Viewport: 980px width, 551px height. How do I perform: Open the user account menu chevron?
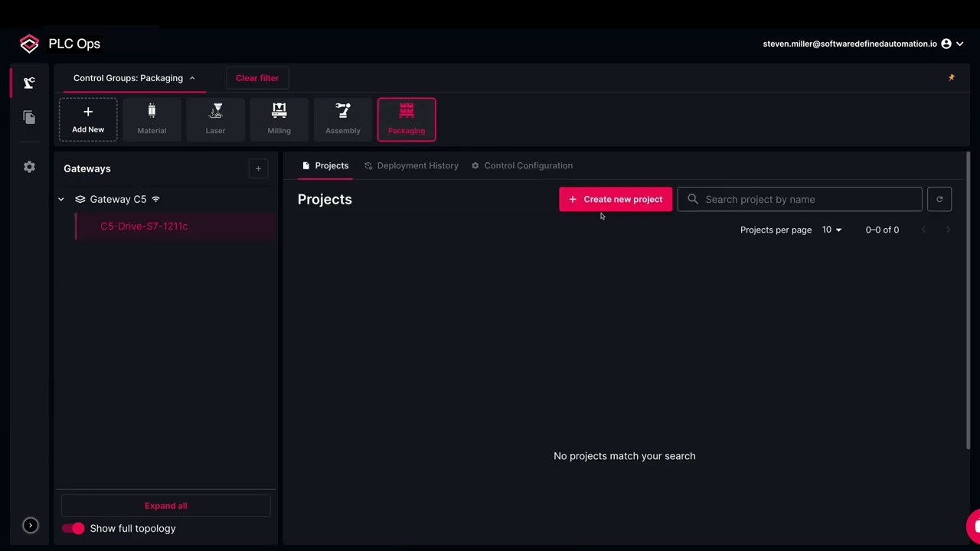[x=960, y=44]
